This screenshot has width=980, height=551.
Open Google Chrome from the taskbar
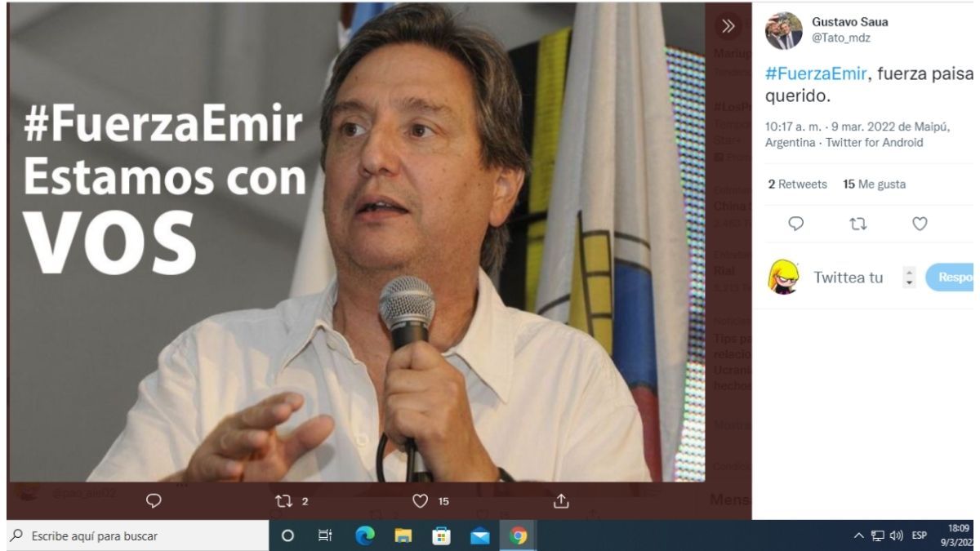pyautogui.click(x=518, y=536)
